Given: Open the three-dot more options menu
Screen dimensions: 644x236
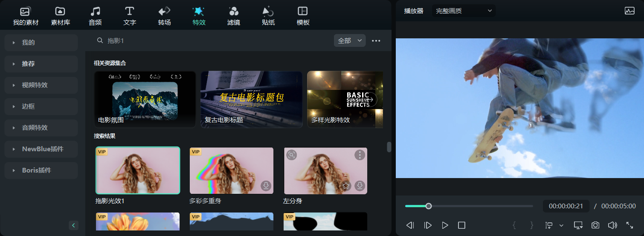Looking at the screenshot, I should (x=376, y=41).
